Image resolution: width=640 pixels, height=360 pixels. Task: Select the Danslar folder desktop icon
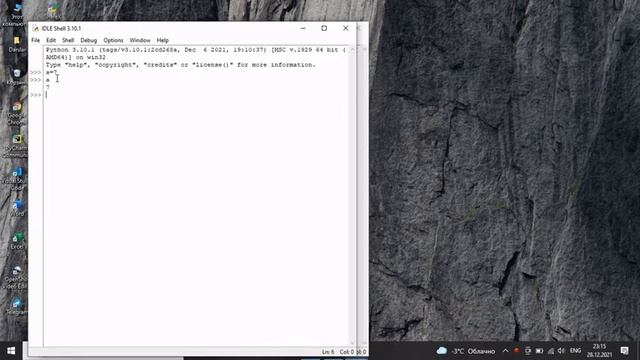(x=17, y=44)
